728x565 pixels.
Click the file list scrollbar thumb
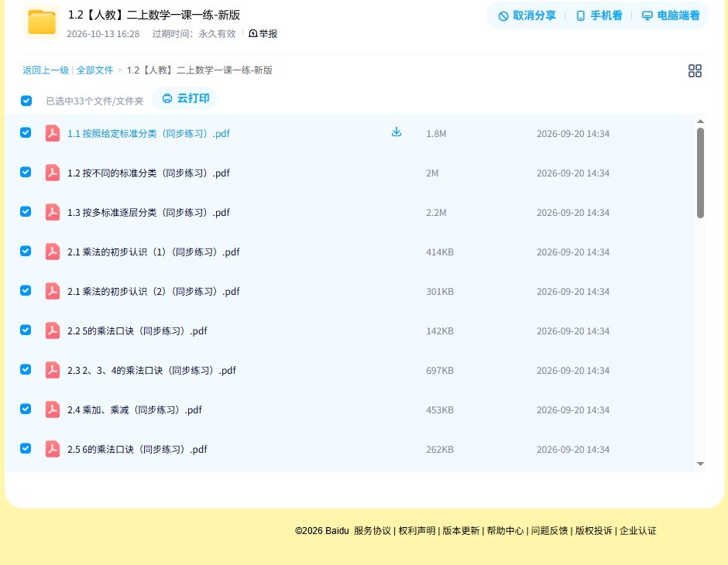tap(700, 173)
